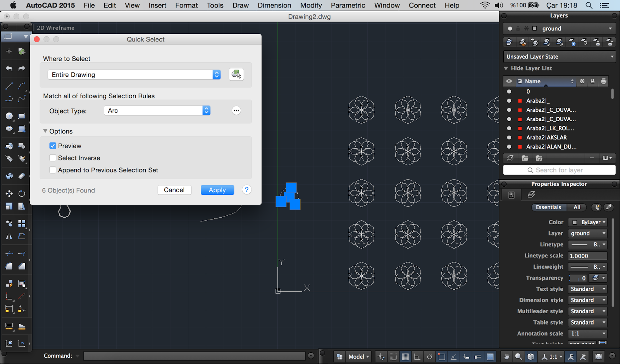Screen dimensions: 620x364
Task: Open the Object Type Arc dropdown
Action: click(157, 110)
